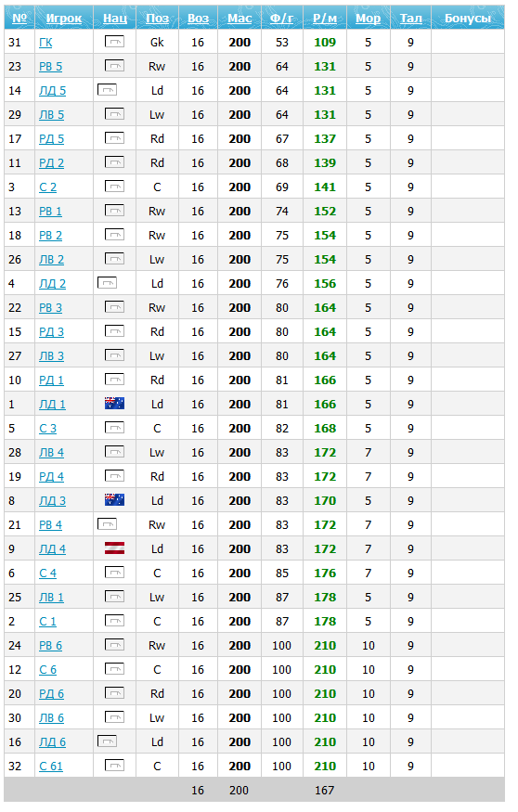Click the nationality placeholder icon for РВ 4
Screen dimensions: 518x812
[108, 524]
